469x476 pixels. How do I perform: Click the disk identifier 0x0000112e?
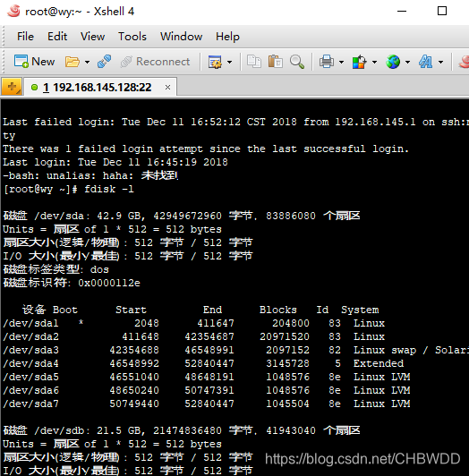coord(109,283)
